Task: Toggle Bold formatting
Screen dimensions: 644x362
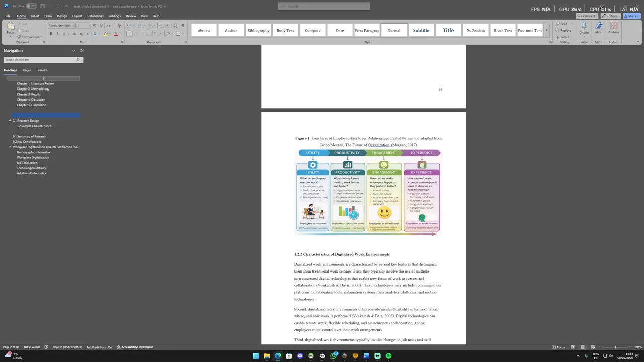Action: click(51, 34)
